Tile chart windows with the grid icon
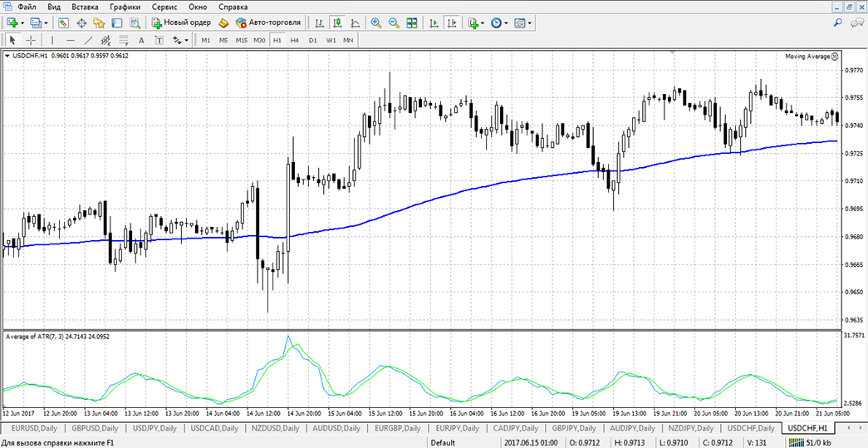 click(x=411, y=22)
